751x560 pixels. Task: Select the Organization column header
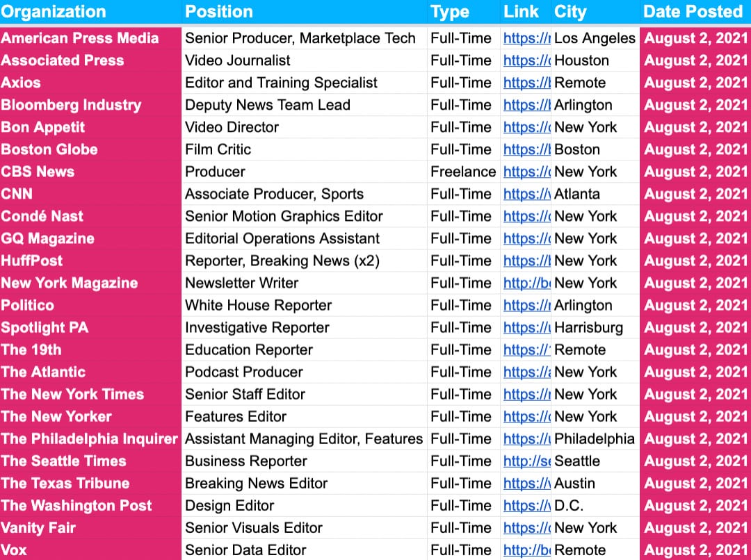54,12
